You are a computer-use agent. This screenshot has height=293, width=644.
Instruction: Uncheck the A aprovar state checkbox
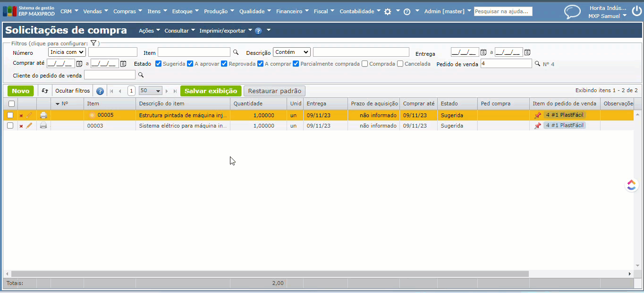190,63
